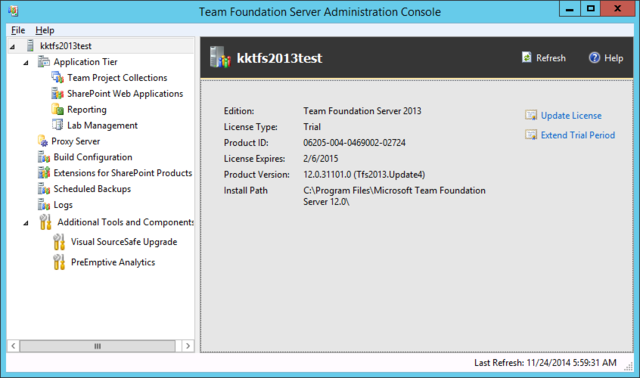Open the Update License link
Screen dimensions: 640x378
pos(571,116)
